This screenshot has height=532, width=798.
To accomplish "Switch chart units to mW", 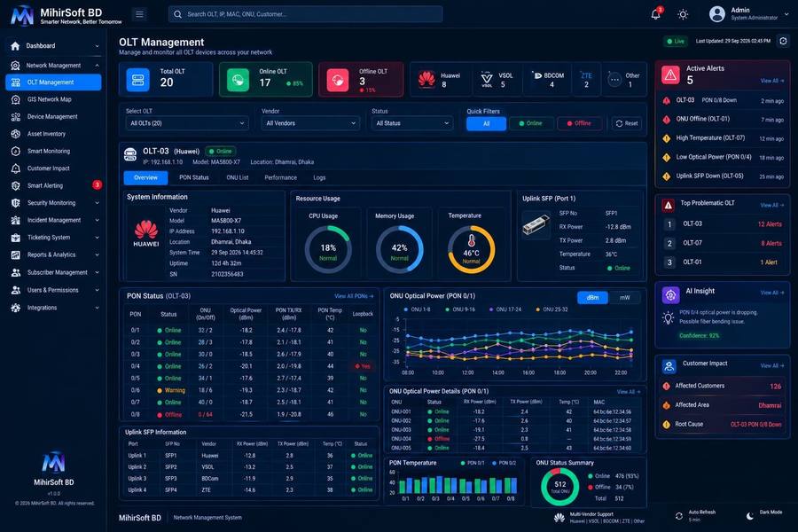I will coord(624,297).
